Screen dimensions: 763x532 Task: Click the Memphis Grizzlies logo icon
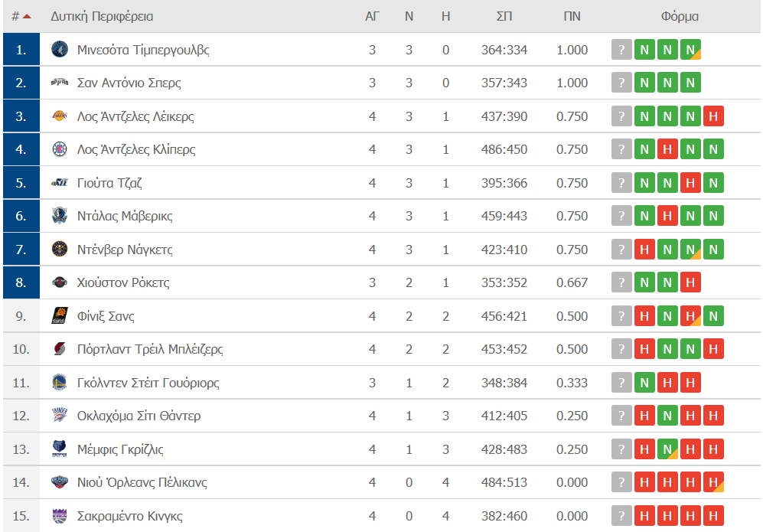point(60,449)
